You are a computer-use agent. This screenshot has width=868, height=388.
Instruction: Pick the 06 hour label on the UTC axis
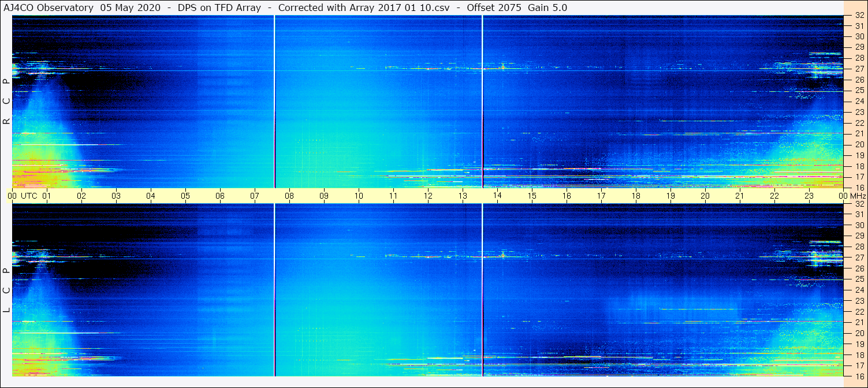pos(220,196)
